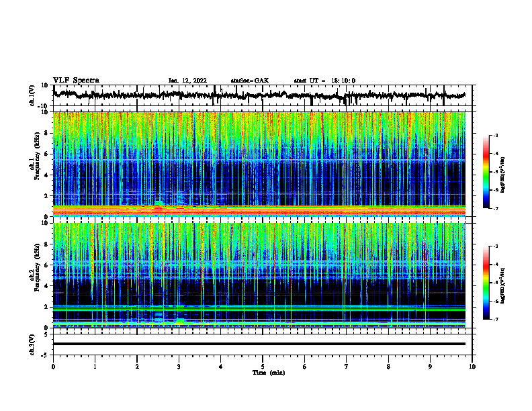Click time axis tick label "1"
The height and width of the screenshot is (411, 532).
point(95,367)
